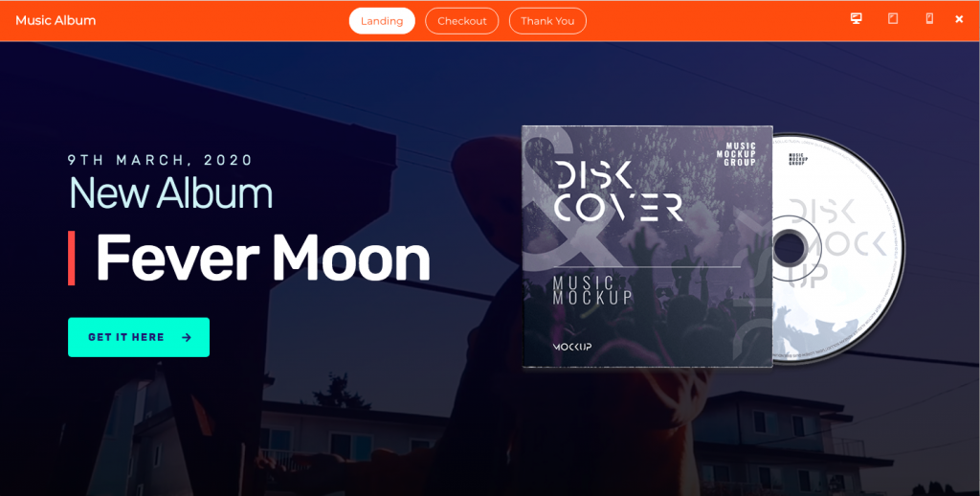Switch to desktop preview icon
The image size is (980, 496).
pos(857,19)
